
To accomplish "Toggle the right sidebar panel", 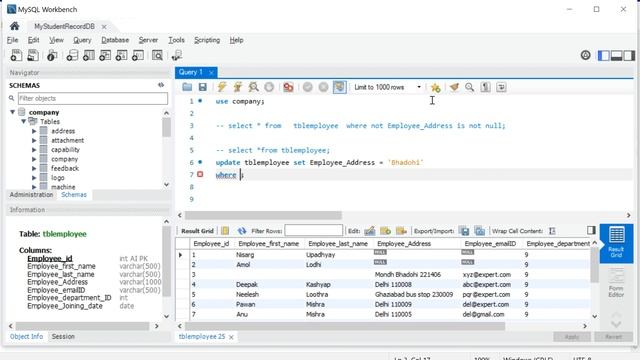I will point(629,56).
